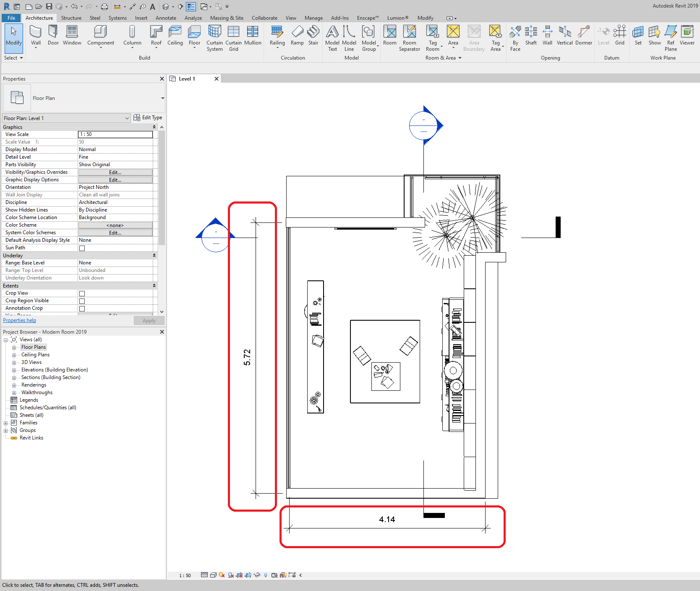Open the Properties help link

pyautogui.click(x=19, y=320)
